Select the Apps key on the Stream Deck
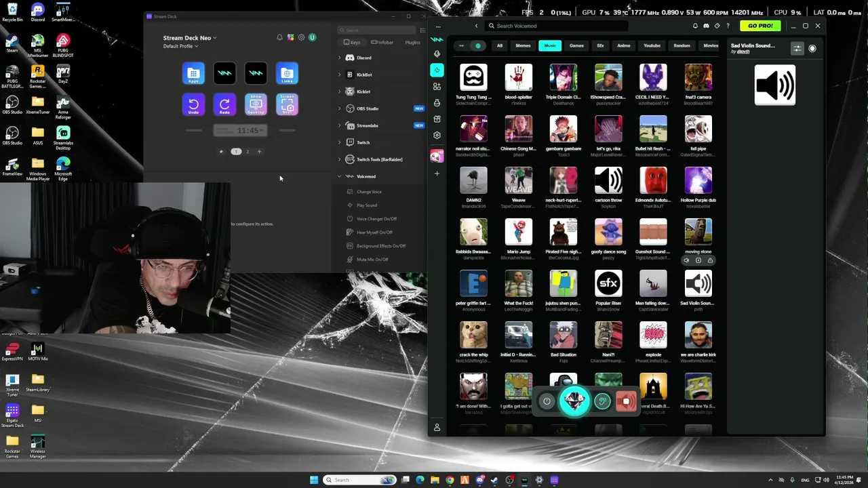Screen dimensions: 868x488 [193, 73]
